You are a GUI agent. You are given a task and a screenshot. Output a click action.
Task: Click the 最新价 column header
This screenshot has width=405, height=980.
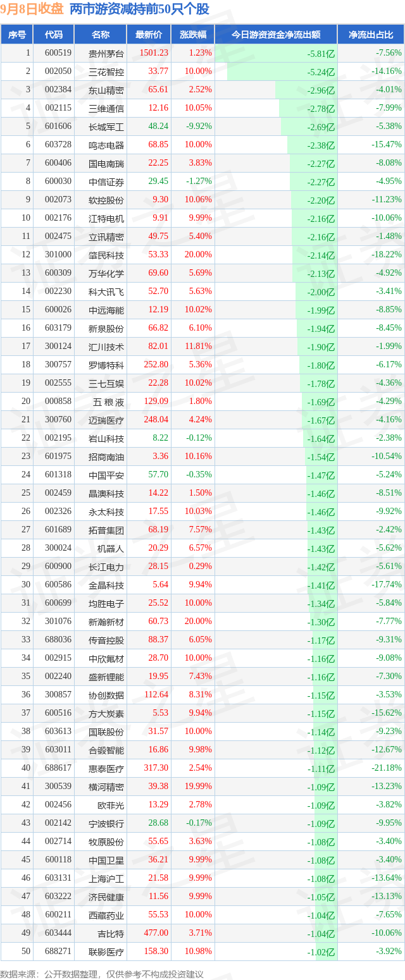[x=149, y=35]
